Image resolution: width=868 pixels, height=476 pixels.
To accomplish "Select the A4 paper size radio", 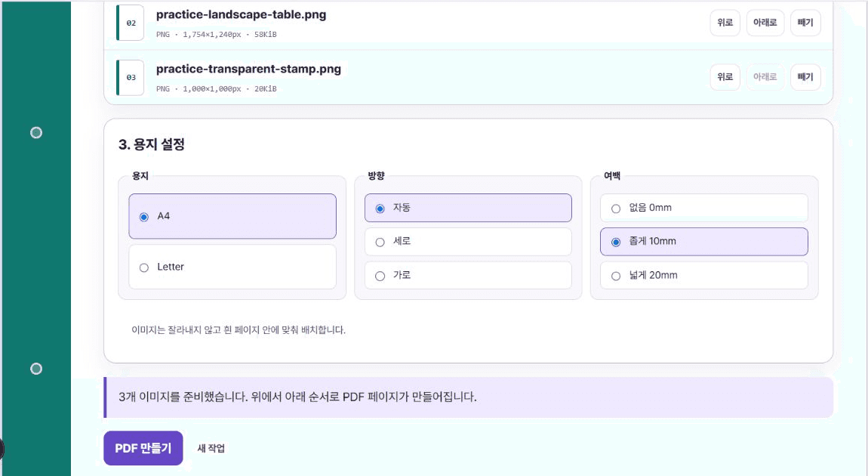I will click(144, 217).
